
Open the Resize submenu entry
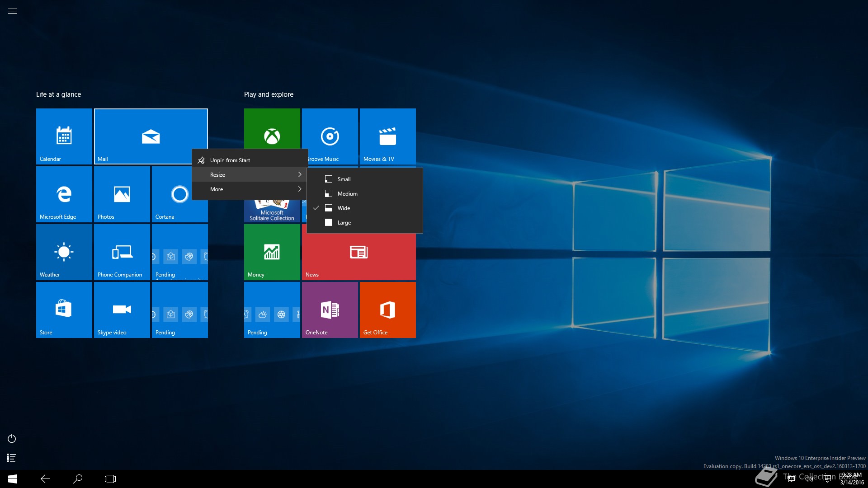(x=250, y=175)
